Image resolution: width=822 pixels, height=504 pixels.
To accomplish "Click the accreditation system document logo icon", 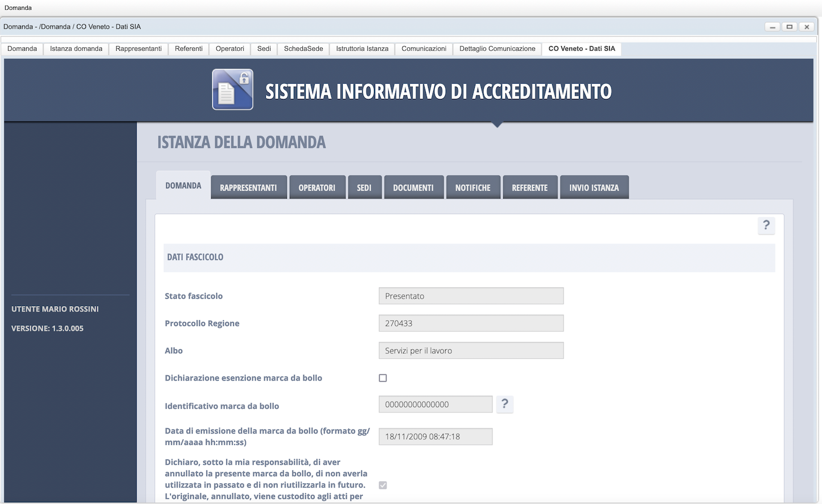I will 232,89.
